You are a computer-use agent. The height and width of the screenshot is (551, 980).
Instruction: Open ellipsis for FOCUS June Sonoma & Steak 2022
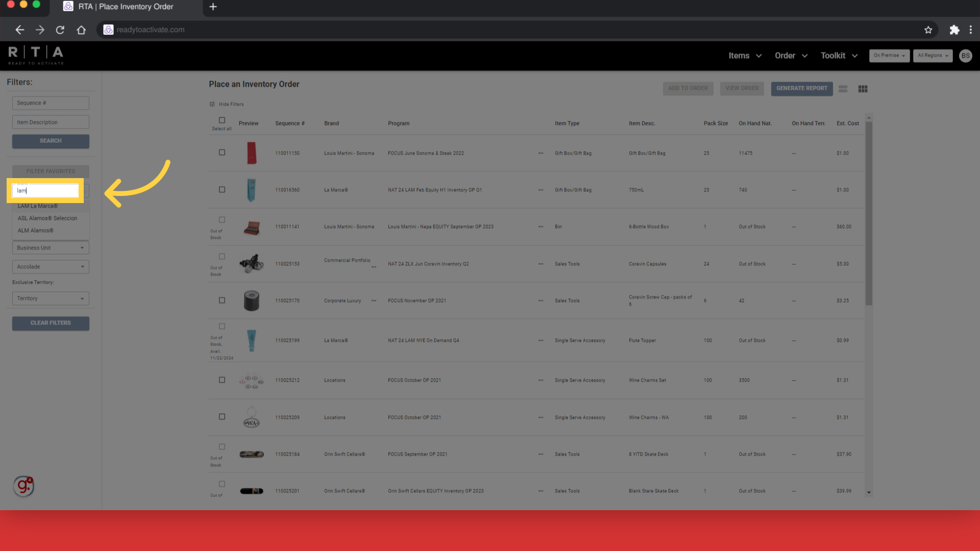click(x=541, y=153)
